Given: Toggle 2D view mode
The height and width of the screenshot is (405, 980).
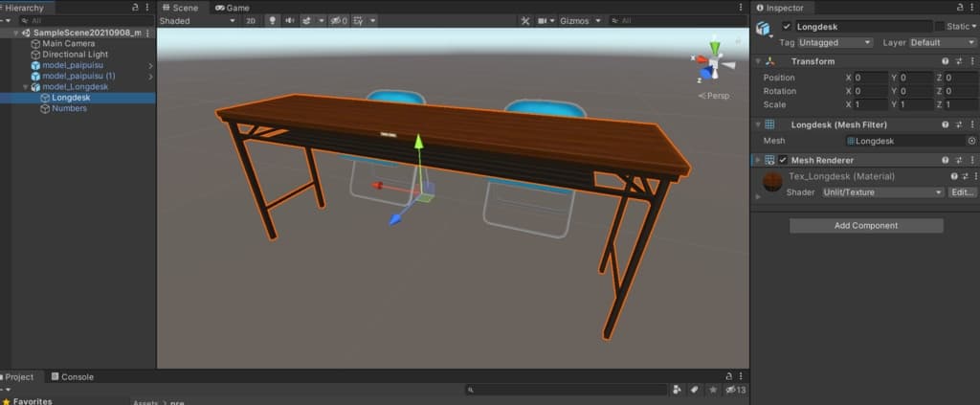Looking at the screenshot, I should [251, 21].
